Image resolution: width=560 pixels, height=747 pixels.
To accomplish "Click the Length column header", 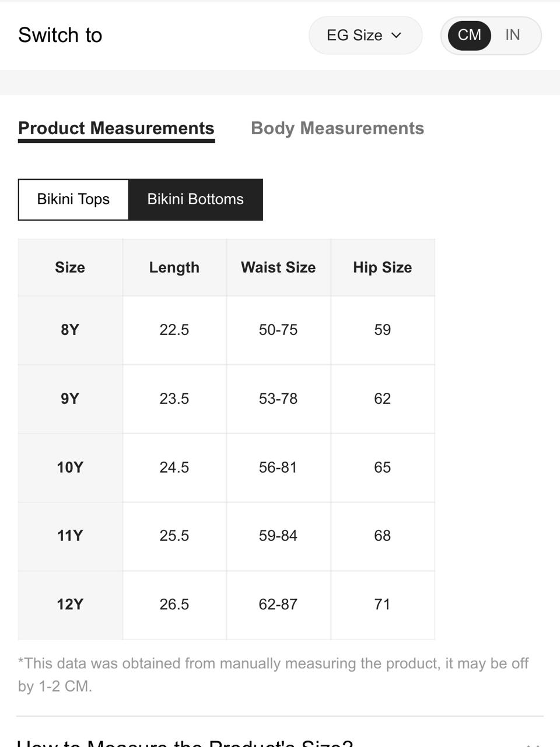I will click(174, 268).
